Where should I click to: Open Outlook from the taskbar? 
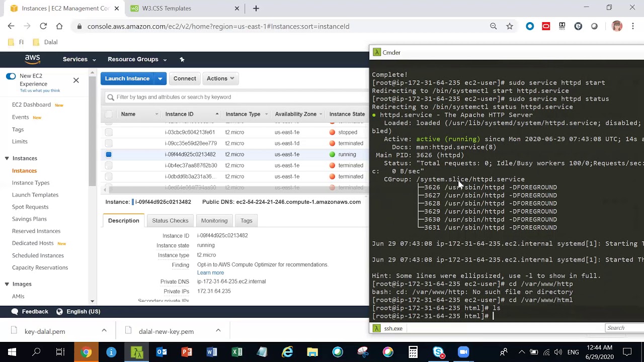point(162,352)
